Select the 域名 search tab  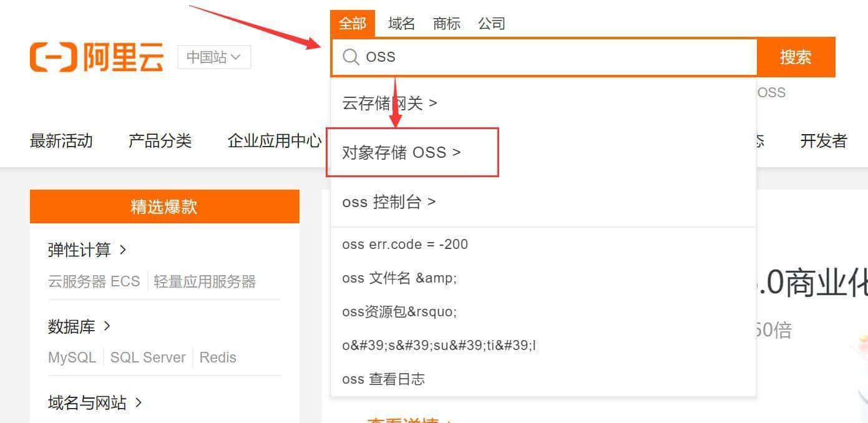pos(401,24)
